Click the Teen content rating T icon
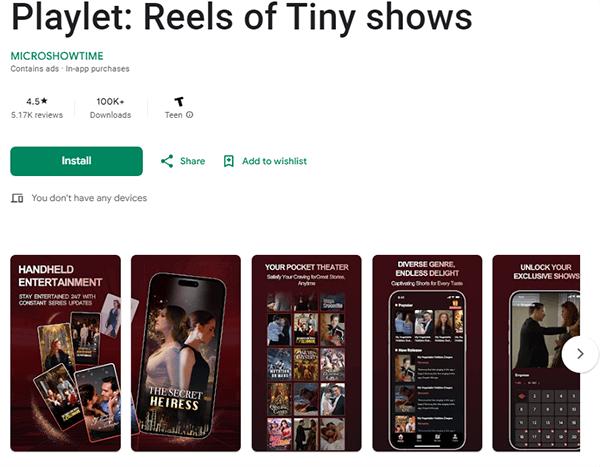The height and width of the screenshot is (467, 600). click(x=179, y=101)
